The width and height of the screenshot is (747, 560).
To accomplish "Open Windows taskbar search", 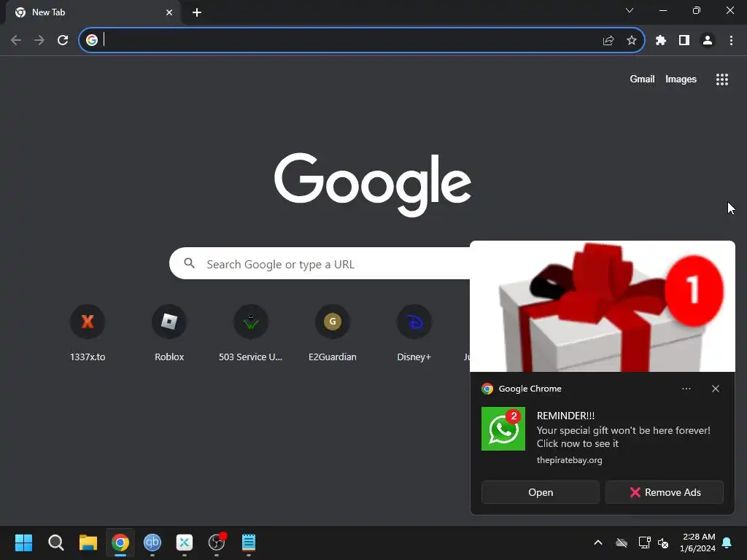I will [55, 542].
